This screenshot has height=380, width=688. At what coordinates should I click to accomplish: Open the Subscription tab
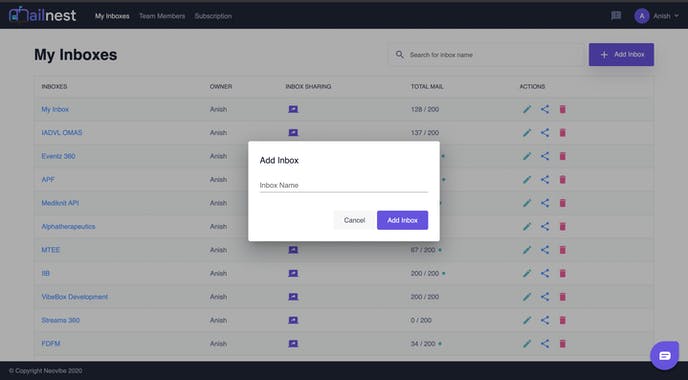click(x=213, y=16)
